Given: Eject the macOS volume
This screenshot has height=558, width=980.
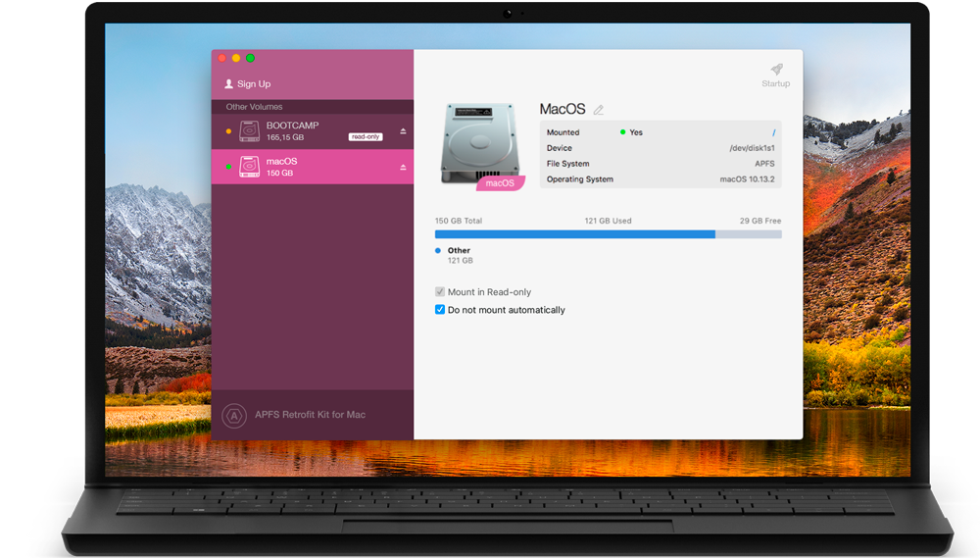Looking at the screenshot, I should (x=402, y=168).
